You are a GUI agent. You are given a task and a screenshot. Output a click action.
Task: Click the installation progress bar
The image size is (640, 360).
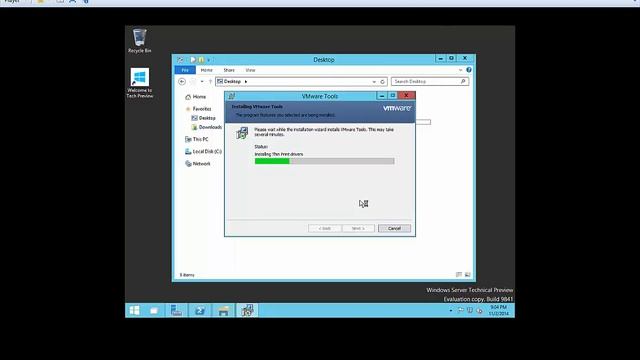(x=324, y=161)
